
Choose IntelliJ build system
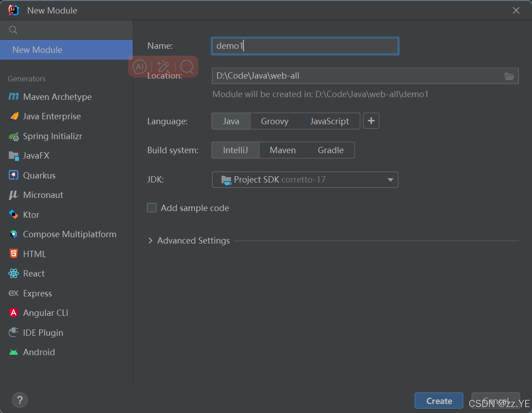point(235,150)
